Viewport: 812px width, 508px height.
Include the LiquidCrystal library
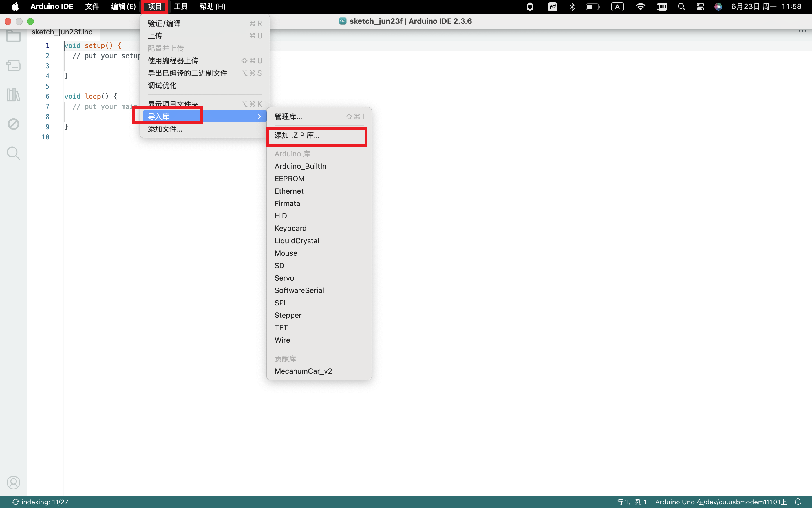pos(319,240)
